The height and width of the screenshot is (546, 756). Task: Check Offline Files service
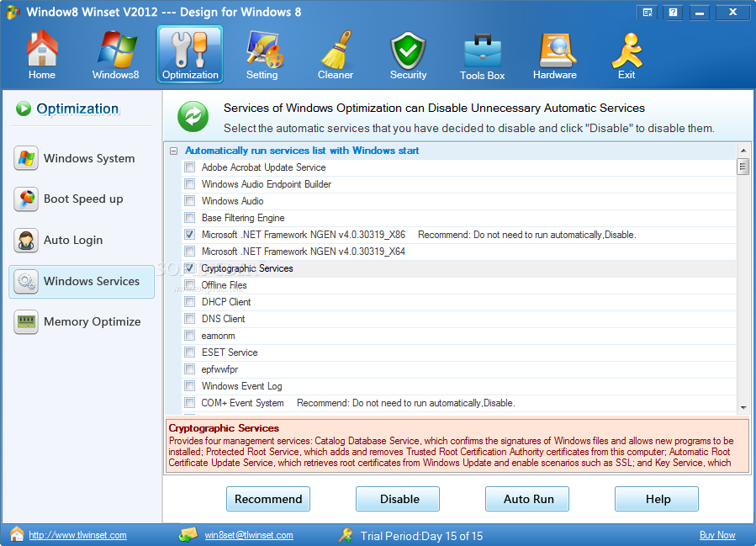(x=190, y=285)
